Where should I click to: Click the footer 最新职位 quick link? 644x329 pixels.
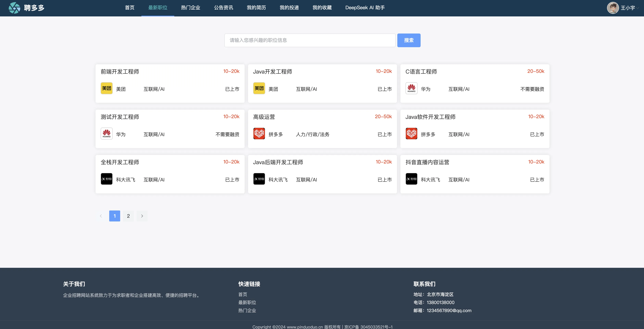247,302
